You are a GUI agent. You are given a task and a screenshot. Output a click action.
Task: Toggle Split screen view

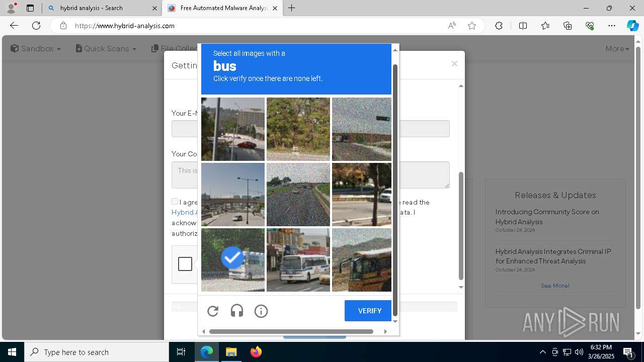523,26
